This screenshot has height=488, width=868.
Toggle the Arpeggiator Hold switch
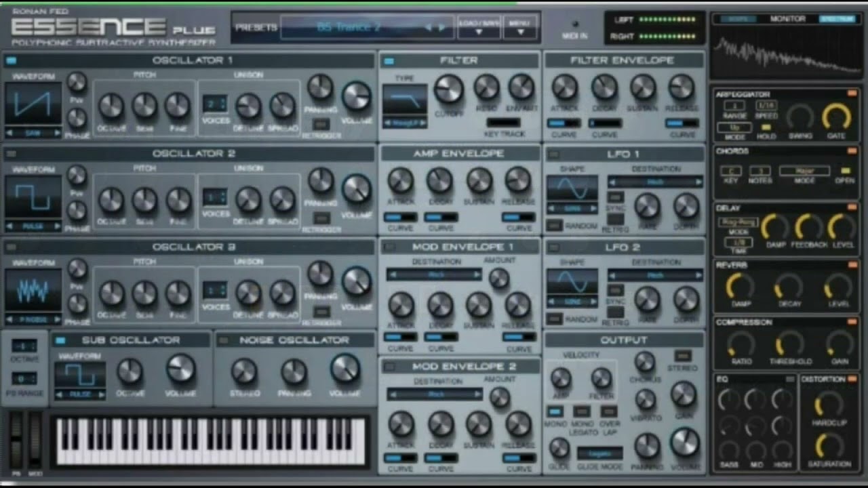tap(766, 127)
